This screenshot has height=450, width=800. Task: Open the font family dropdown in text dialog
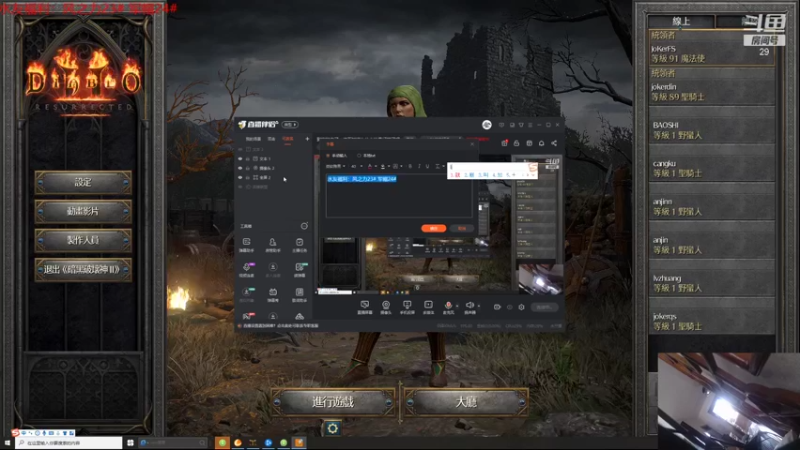click(335, 166)
